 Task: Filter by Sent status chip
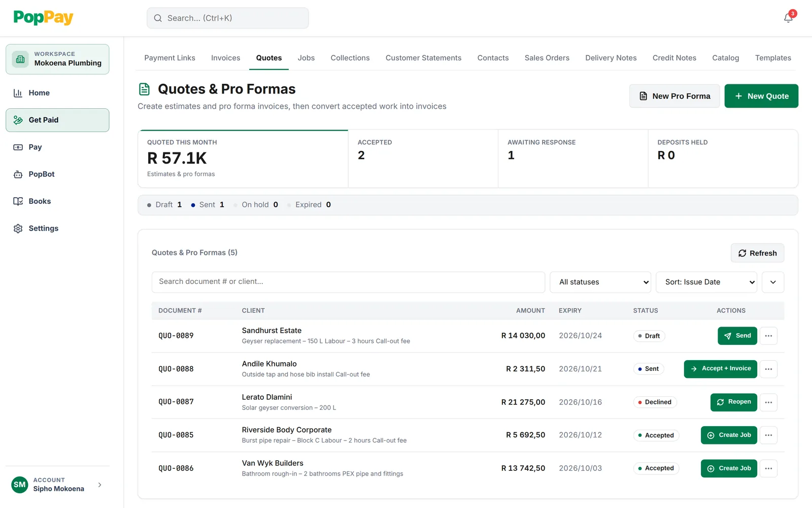pos(208,205)
